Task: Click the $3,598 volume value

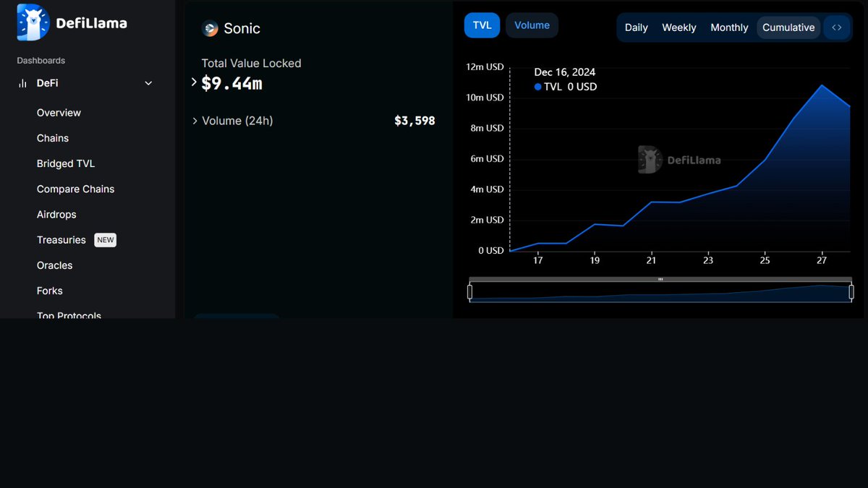Action: click(414, 121)
